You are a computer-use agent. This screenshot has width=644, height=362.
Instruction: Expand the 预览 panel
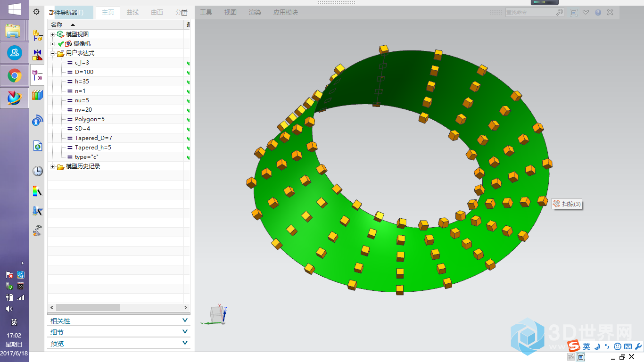[x=119, y=343]
